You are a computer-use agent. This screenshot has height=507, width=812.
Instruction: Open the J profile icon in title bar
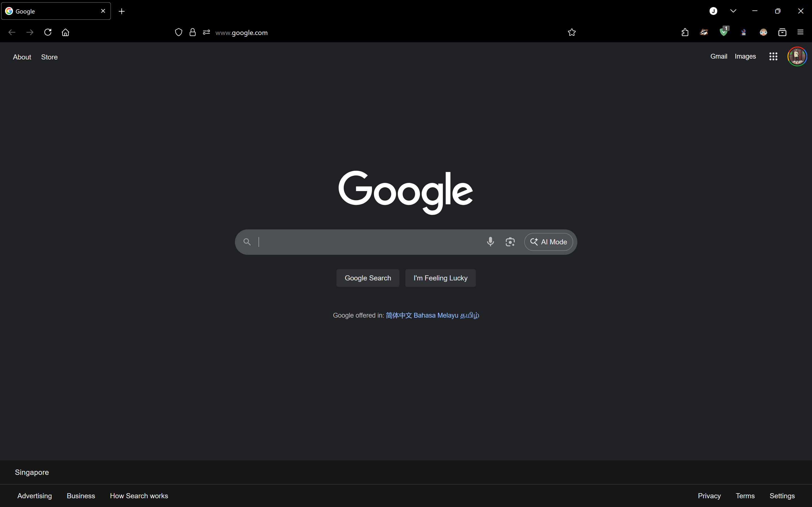tap(713, 11)
